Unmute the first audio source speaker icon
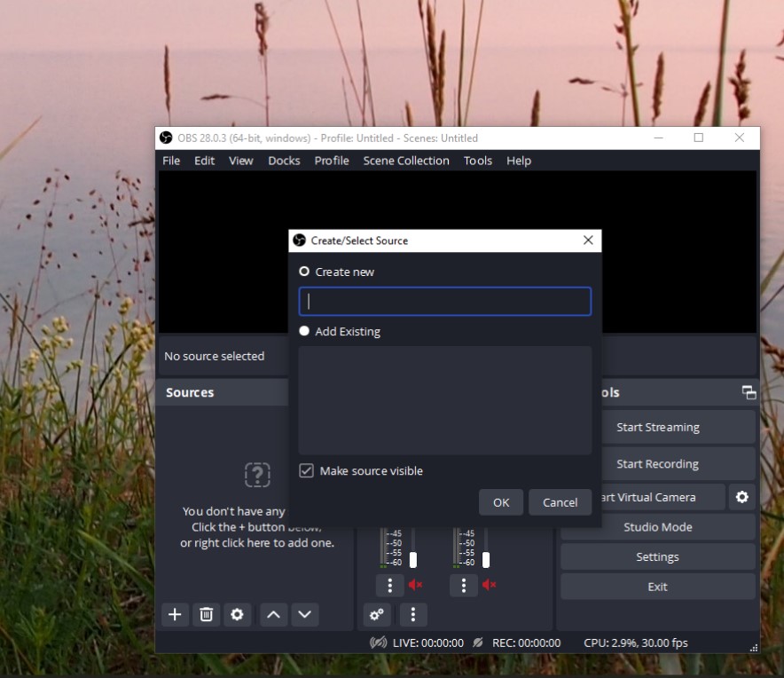784x678 pixels. pos(416,585)
